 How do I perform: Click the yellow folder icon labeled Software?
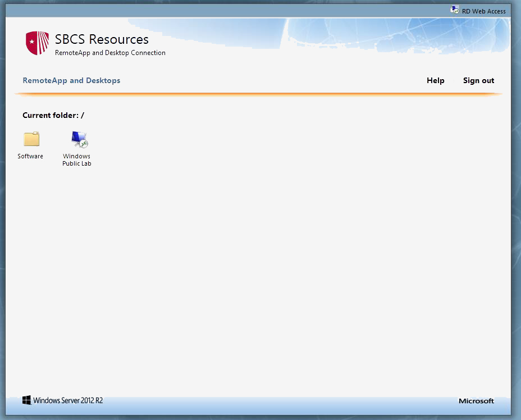(30, 139)
